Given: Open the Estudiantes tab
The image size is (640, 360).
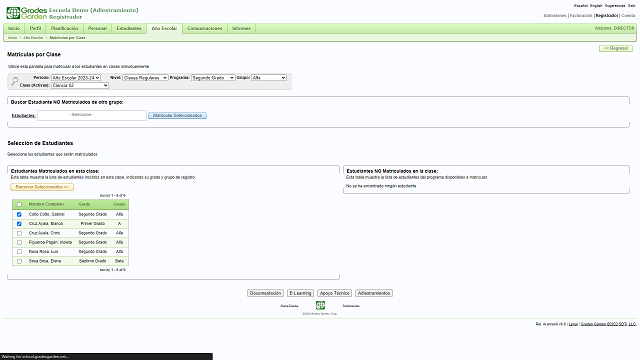Looking at the screenshot, I should click(129, 28).
